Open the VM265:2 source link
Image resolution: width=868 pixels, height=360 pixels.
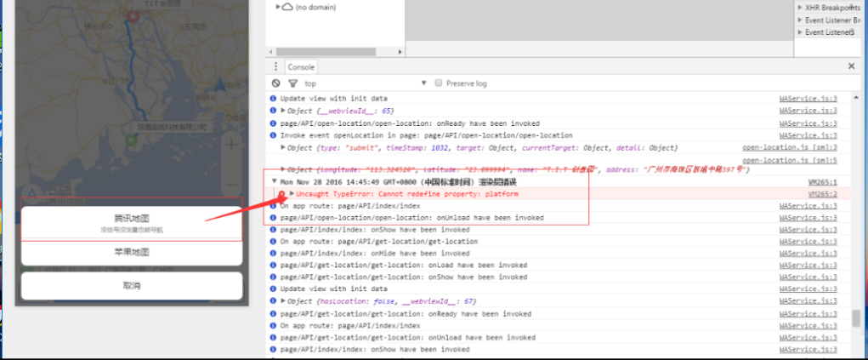tap(822, 194)
